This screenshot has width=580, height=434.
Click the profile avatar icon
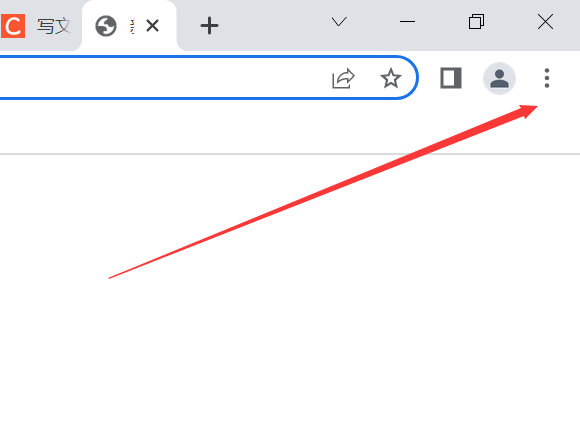(x=499, y=78)
